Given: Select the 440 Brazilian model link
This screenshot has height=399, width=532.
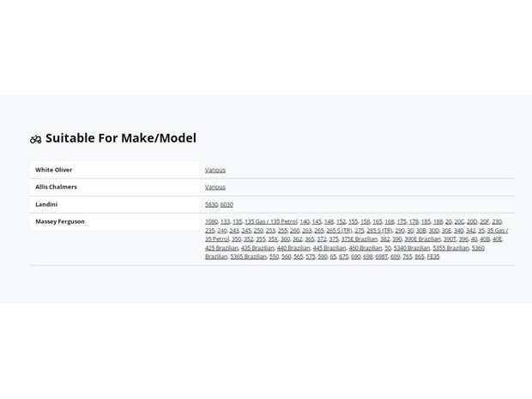Looking at the screenshot, I should 293,248.
